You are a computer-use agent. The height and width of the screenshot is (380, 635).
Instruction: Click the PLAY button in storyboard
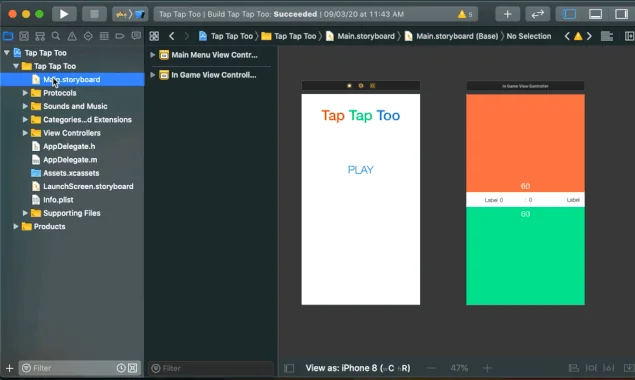click(360, 170)
